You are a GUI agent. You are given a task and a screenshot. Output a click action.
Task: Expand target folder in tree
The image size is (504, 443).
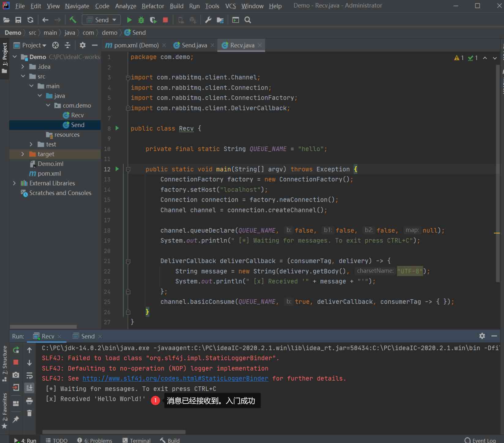tap(23, 154)
